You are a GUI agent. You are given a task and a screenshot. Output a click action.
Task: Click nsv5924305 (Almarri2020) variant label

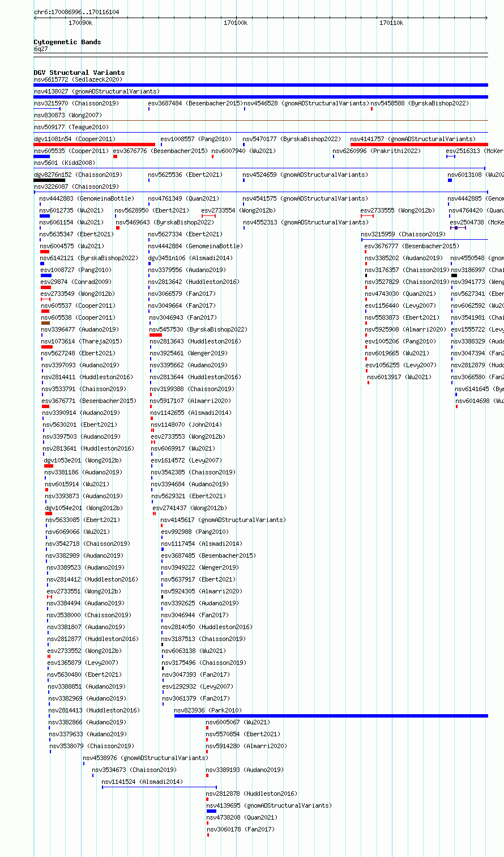pyautogui.click(x=202, y=592)
